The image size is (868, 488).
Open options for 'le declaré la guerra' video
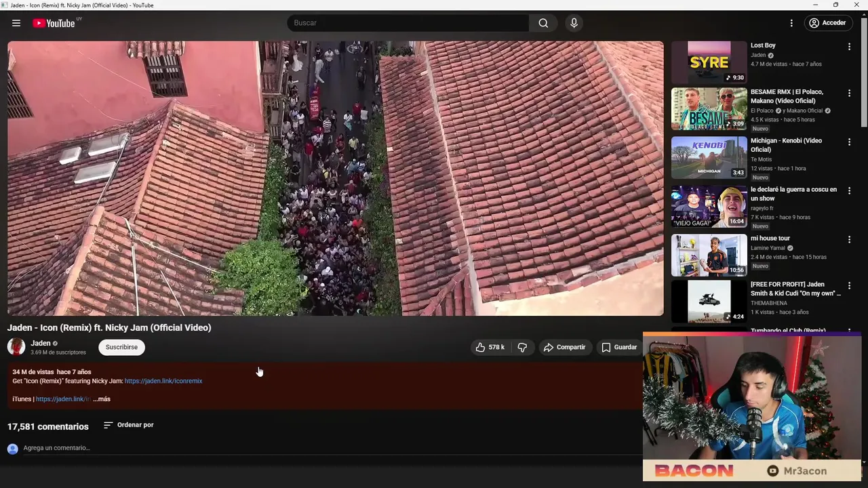click(x=849, y=190)
